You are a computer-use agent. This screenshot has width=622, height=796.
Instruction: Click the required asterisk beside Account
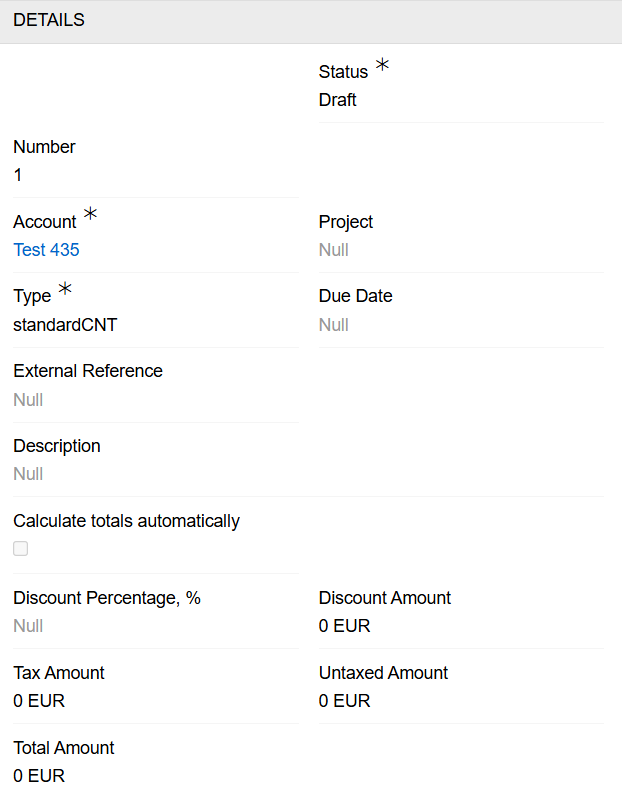[90, 214]
